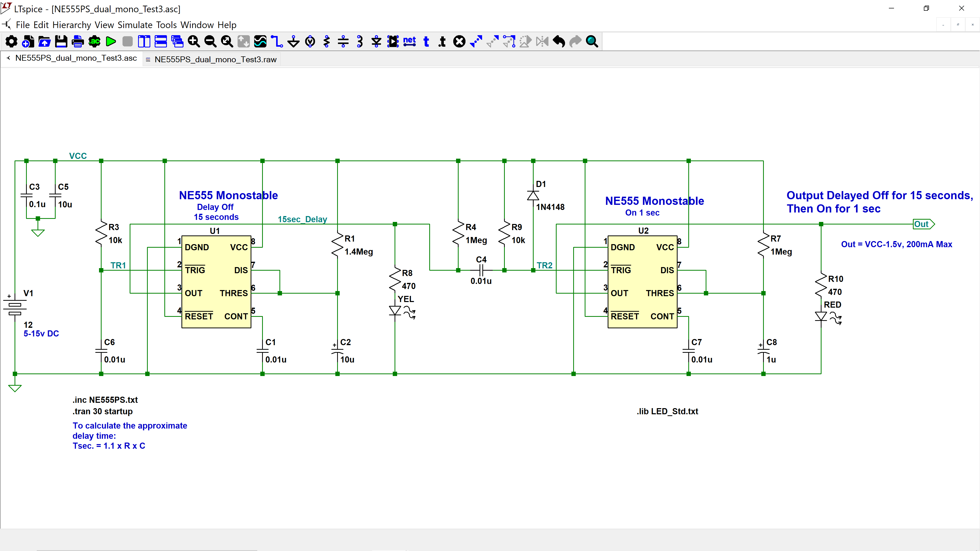This screenshot has height=551, width=980.
Task: Zoom to fit the full schematic
Action: click(x=227, y=41)
